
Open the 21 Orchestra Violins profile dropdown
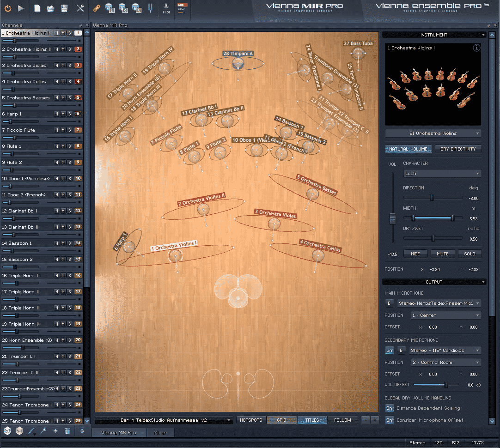(433, 133)
